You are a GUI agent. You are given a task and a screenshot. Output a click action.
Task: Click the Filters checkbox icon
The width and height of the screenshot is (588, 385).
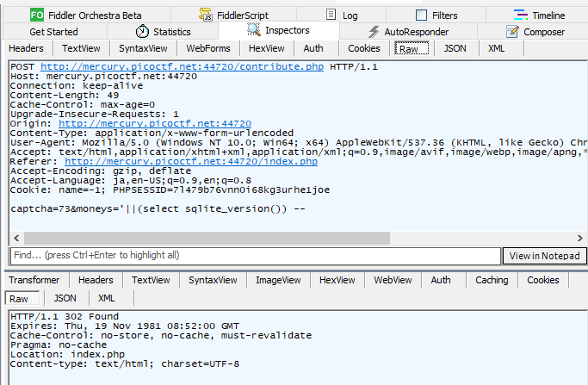point(422,16)
